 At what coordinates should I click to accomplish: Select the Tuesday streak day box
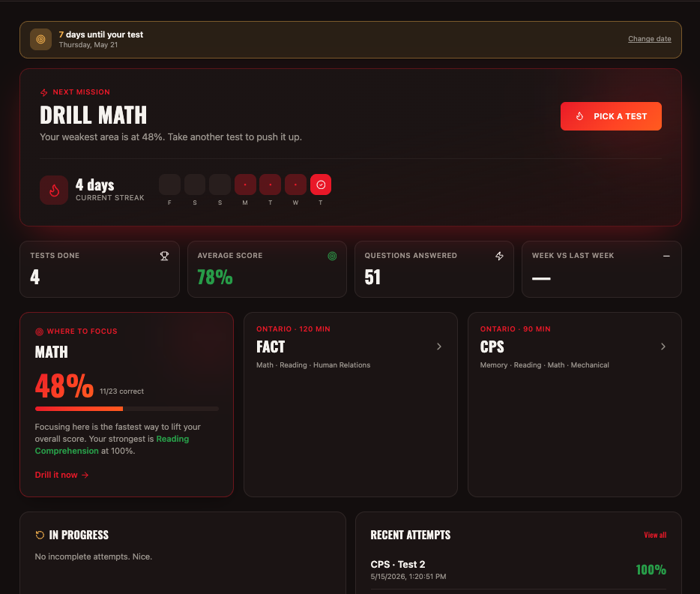[270, 184]
